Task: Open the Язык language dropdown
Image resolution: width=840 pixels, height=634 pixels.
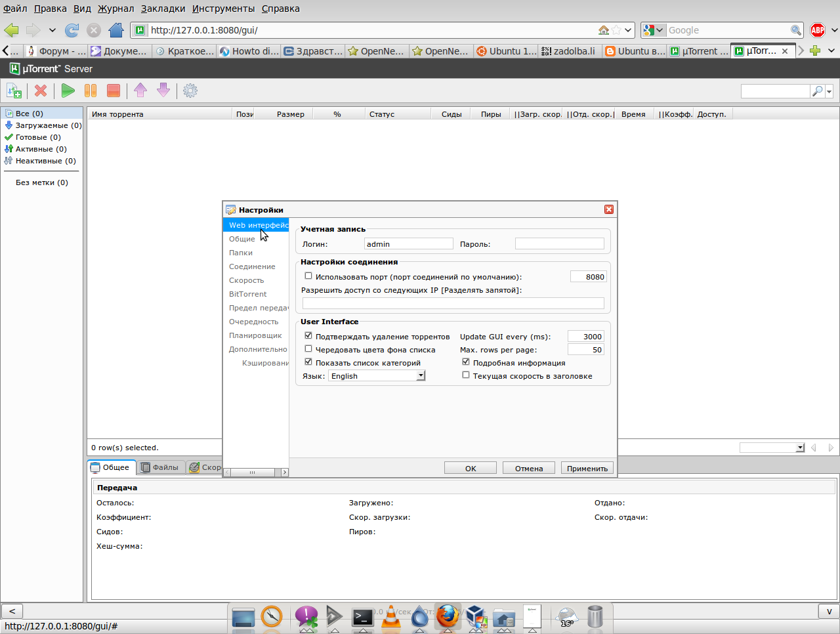Action: click(x=377, y=376)
